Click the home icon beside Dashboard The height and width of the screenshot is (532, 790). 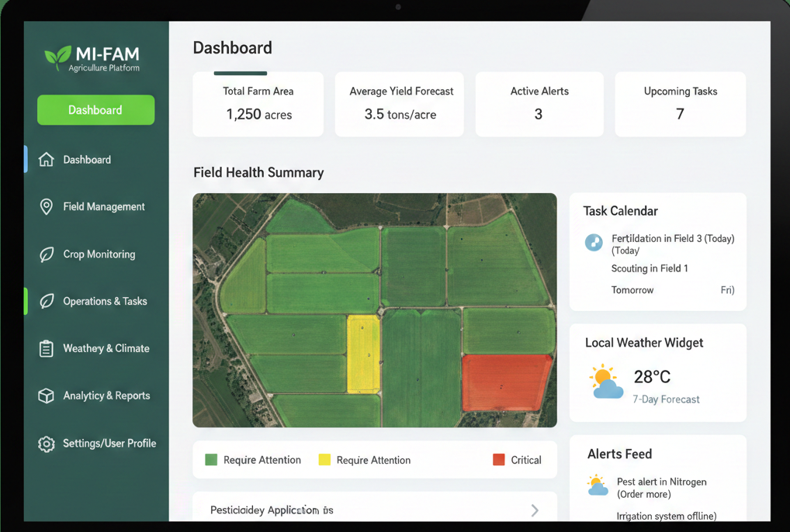point(47,160)
